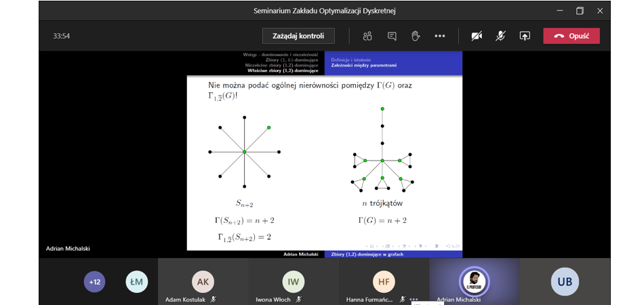Unmute the microphone
The image size is (644, 305).
(x=500, y=36)
